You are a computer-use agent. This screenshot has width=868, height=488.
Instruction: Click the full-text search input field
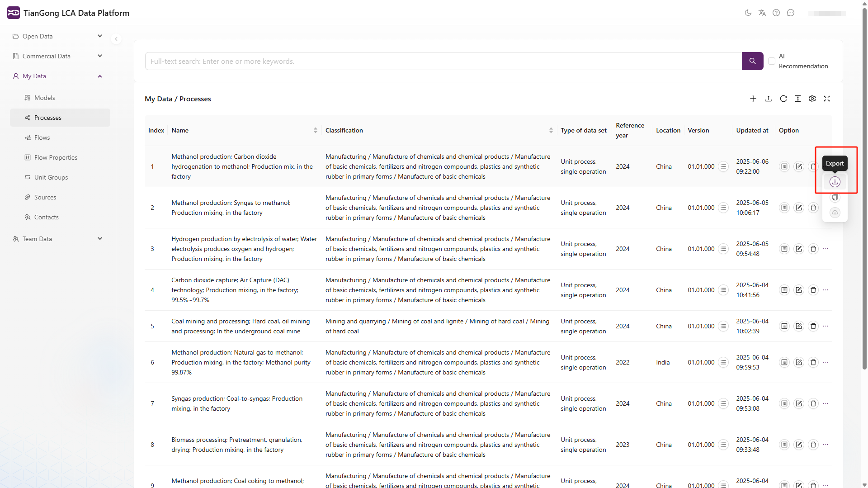pyautogui.click(x=443, y=61)
